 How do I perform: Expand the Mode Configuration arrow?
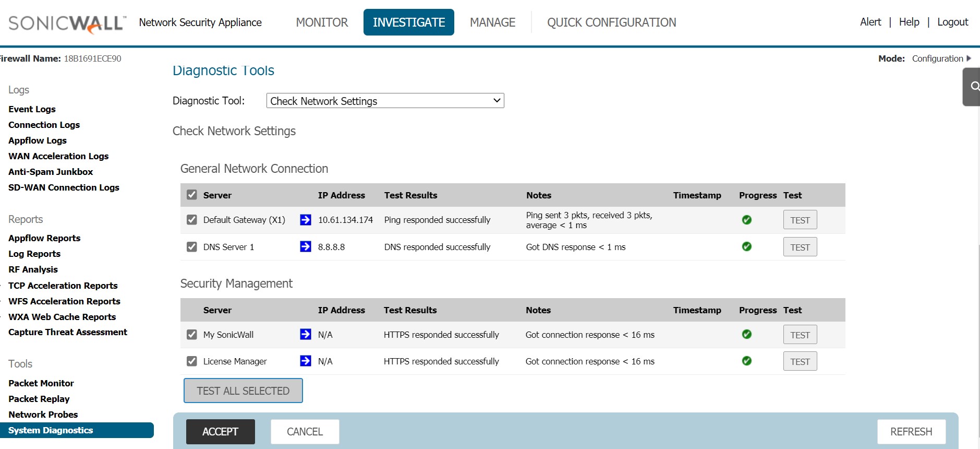click(x=969, y=58)
